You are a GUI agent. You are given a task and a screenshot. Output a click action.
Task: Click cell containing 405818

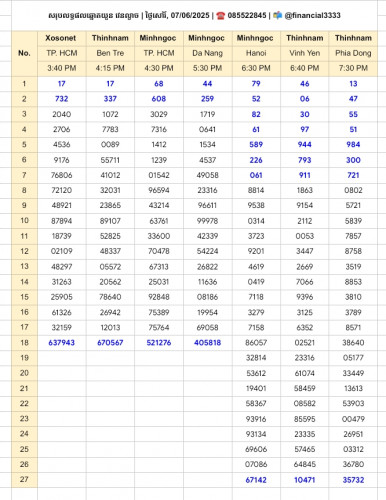pyautogui.click(x=208, y=343)
